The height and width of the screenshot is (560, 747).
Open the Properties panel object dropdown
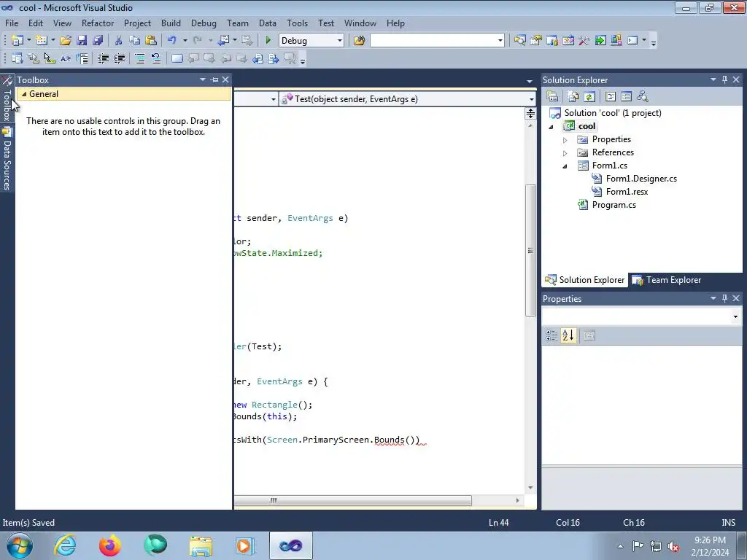coord(735,316)
